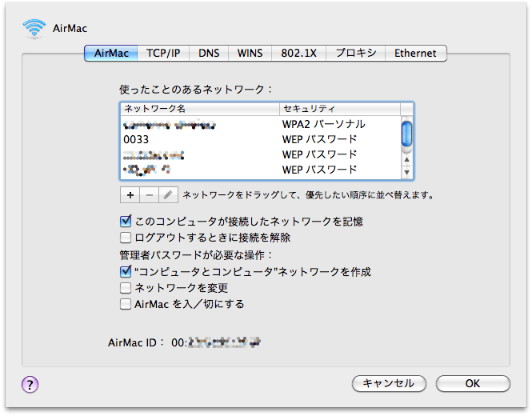Click the AirMac Wi-Fi icon
Image resolution: width=532 pixels, height=416 pixels.
click(x=34, y=28)
